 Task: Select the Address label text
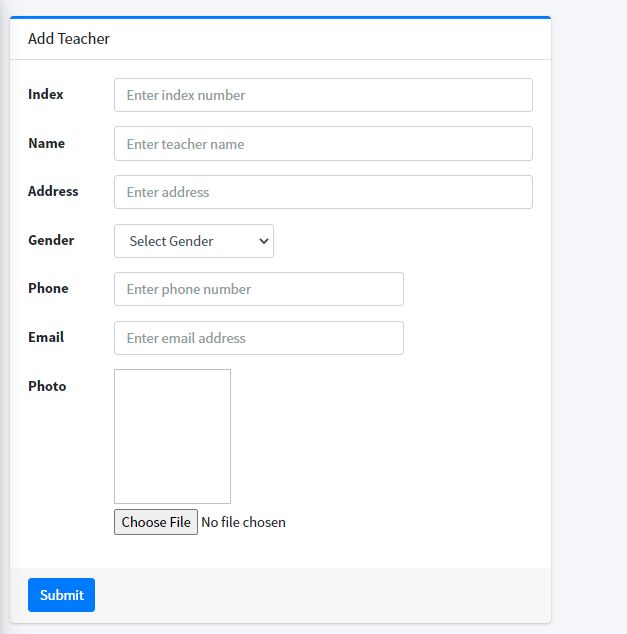pyautogui.click(x=53, y=192)
